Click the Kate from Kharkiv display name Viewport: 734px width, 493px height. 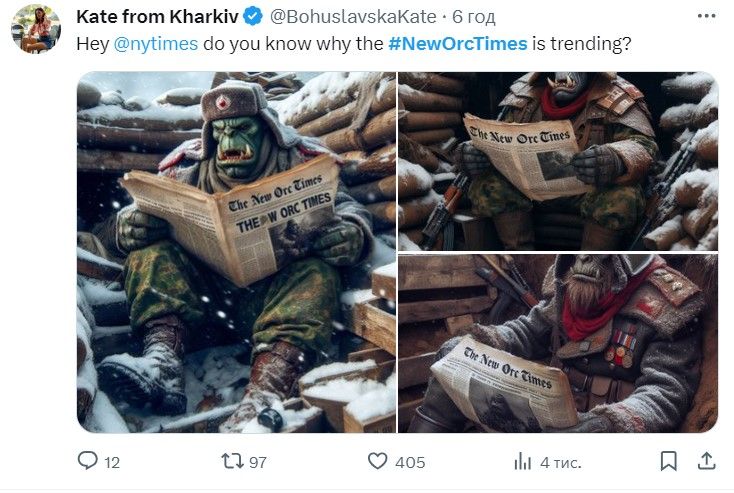tap(157, 17)
